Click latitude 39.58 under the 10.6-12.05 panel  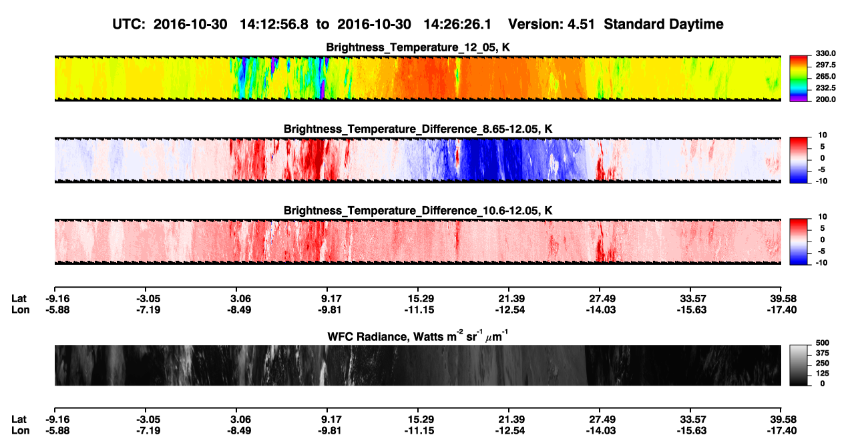783,298
